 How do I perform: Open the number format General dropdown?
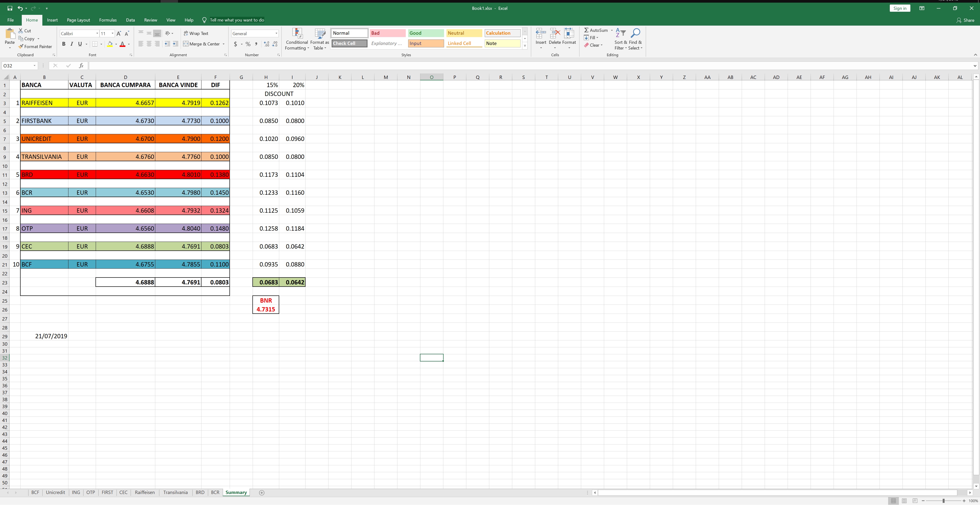coord(276,33)
